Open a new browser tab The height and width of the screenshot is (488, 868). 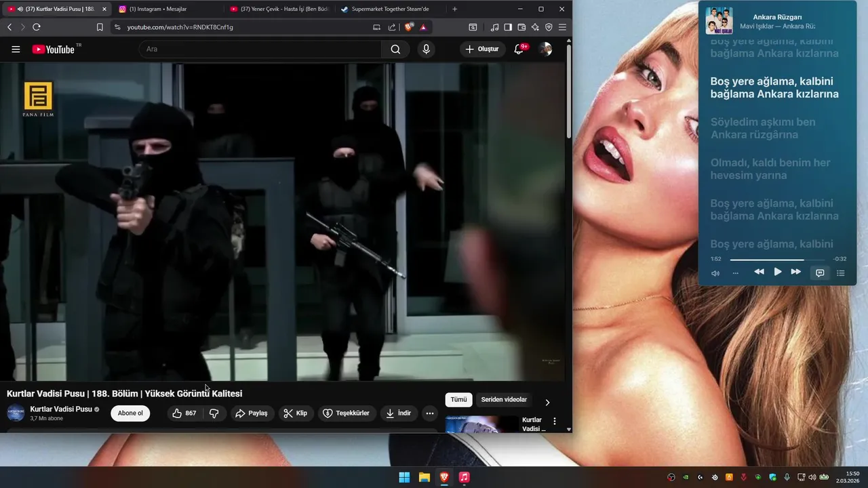(454, 9)
